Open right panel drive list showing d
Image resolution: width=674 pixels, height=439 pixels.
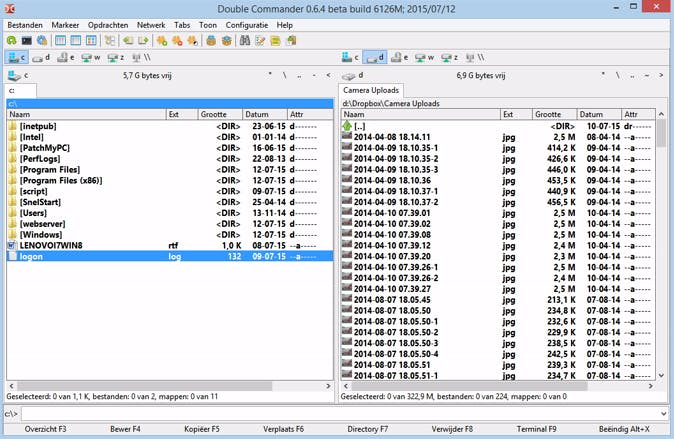click(x=353, y=75)
